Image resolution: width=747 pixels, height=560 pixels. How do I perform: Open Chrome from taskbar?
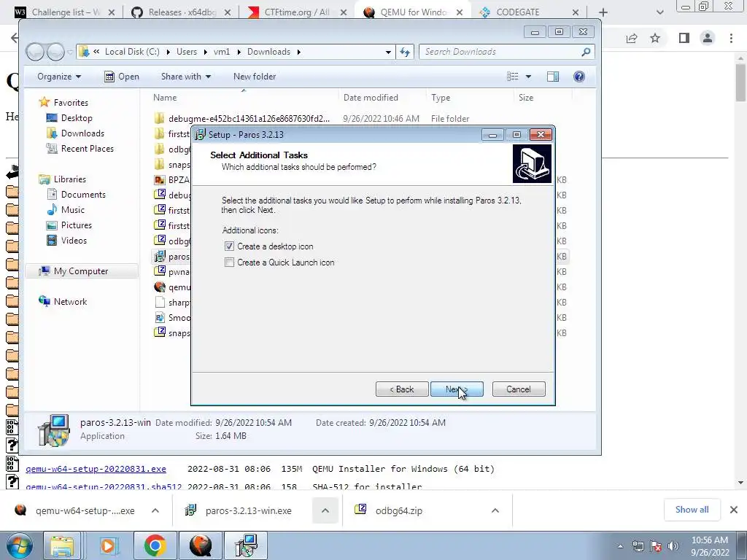(x=155, y=545)
